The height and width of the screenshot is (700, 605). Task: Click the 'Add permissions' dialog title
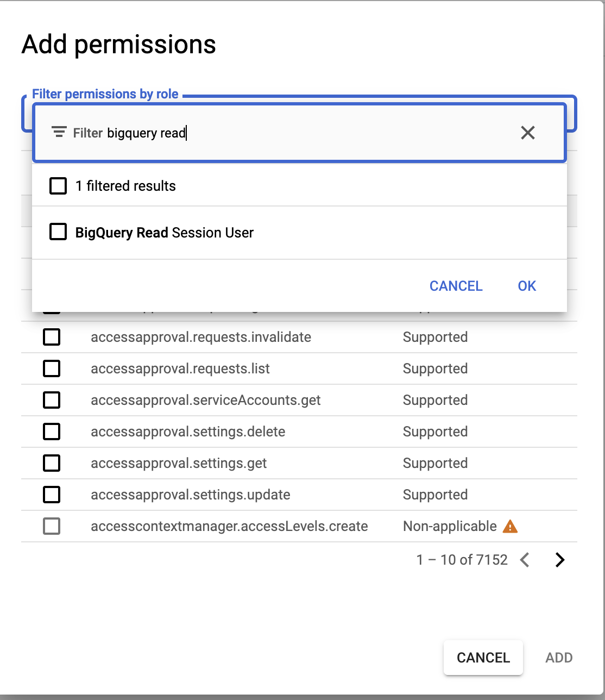coord(118,45)
